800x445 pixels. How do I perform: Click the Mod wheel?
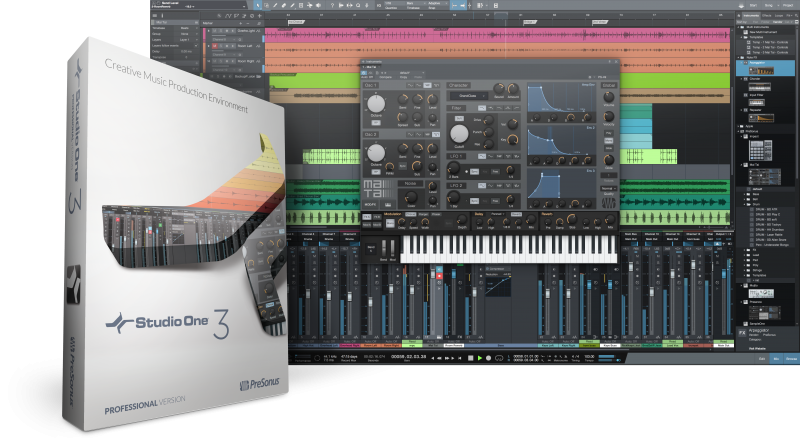[393, 248]
